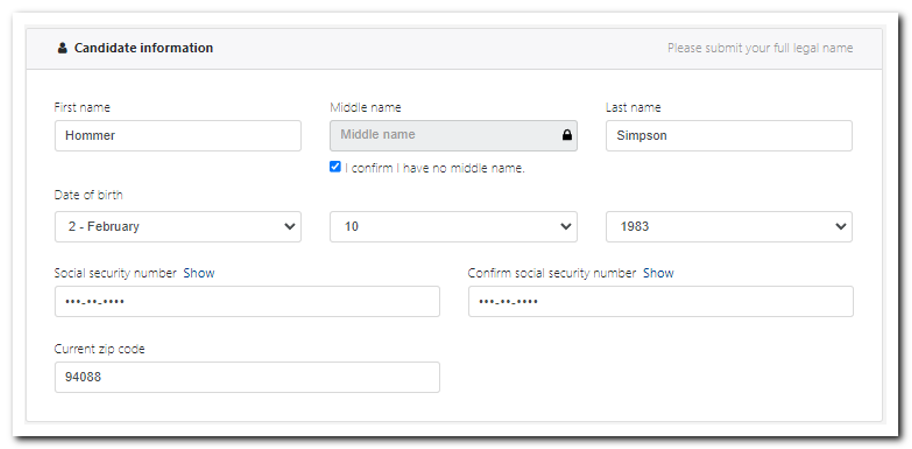Click the Current zip code field 94088

point(247,377)
